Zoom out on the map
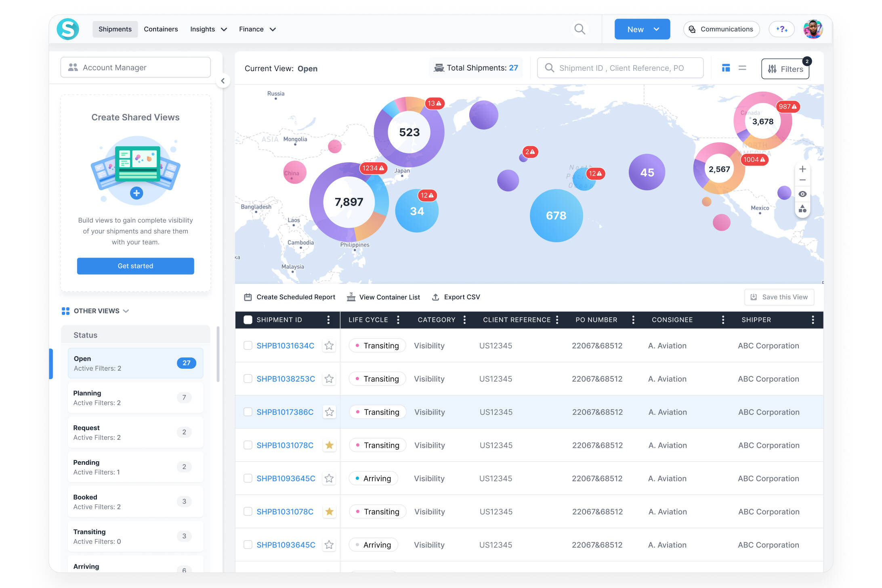Image resolution: width=882 pixels, height=588 pixels. (x=802, y=180)
